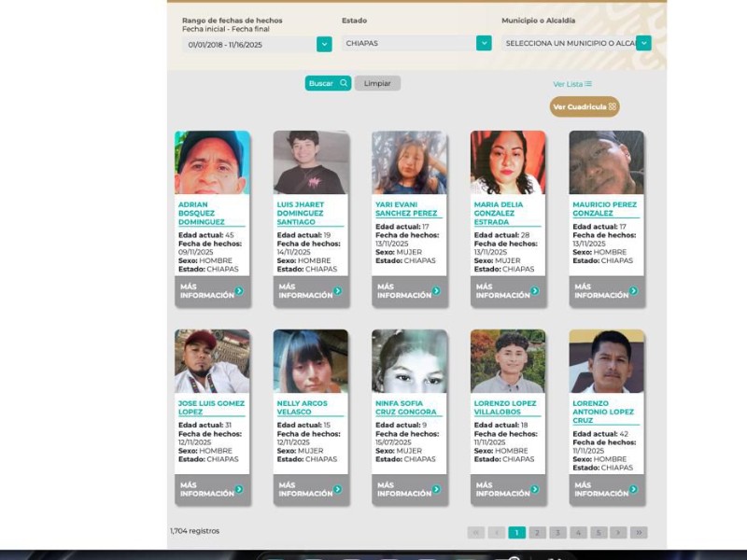Image resolution: width=747 pixels, height=560 pixels.
Task: Click arrow icon on Yari Evani Sanchez Perez card
Action: (436, 290)
